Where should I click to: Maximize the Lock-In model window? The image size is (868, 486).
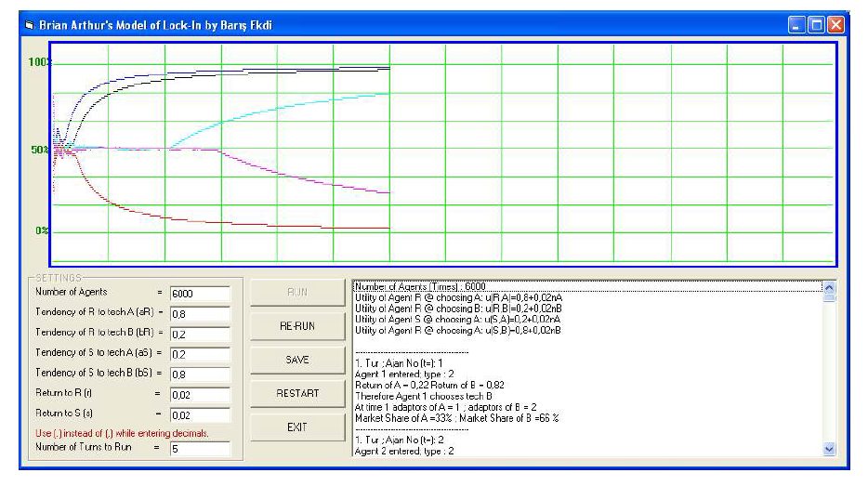tap(817, 25)
